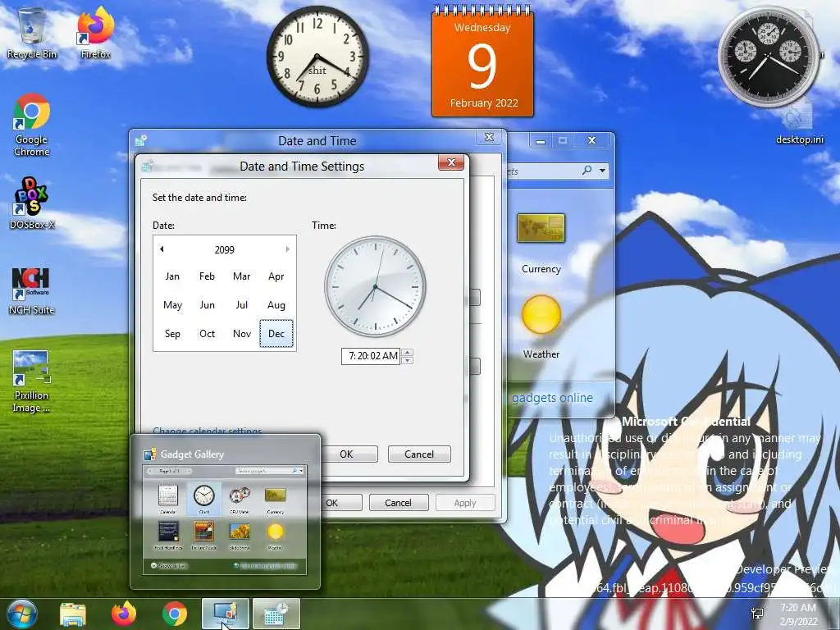The height and width of the screenshot is (630, 840).
Task: Go to next year in calendar
Action: 288,249
